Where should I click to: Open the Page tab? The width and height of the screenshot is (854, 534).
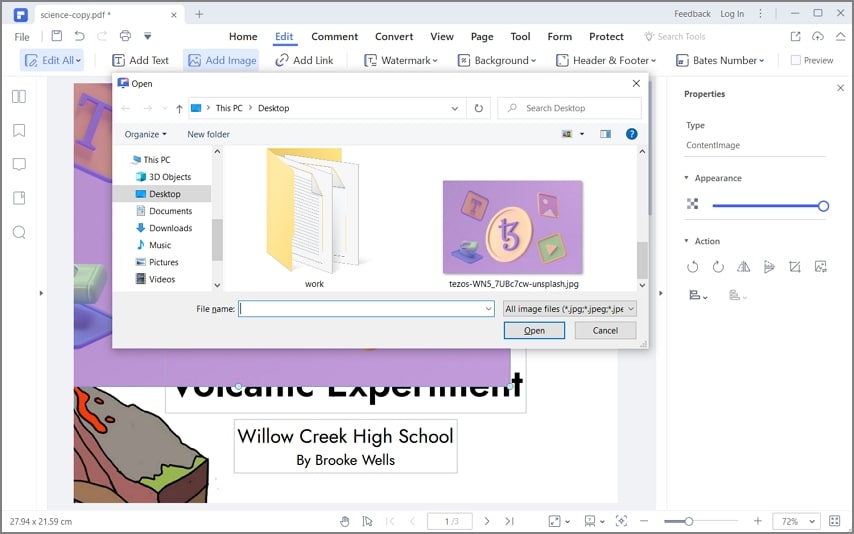(482, 37)
